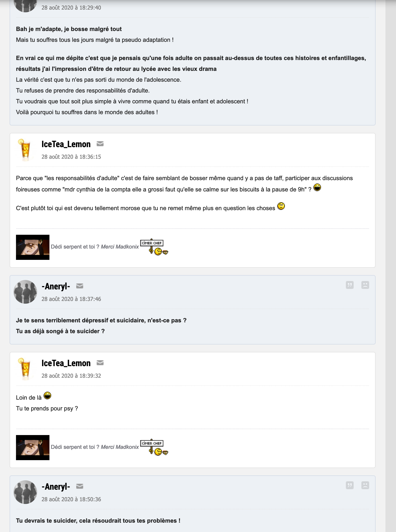
Task: Open IceTea_Lemon profile from the 18:36:15 post
Action: click(66, 144)
